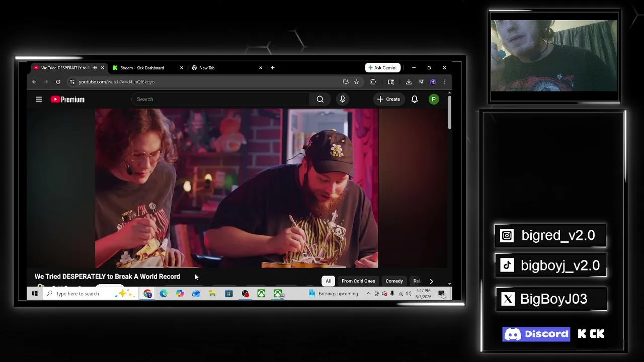Open File Explorer from the taskbar

click(212, 294)
